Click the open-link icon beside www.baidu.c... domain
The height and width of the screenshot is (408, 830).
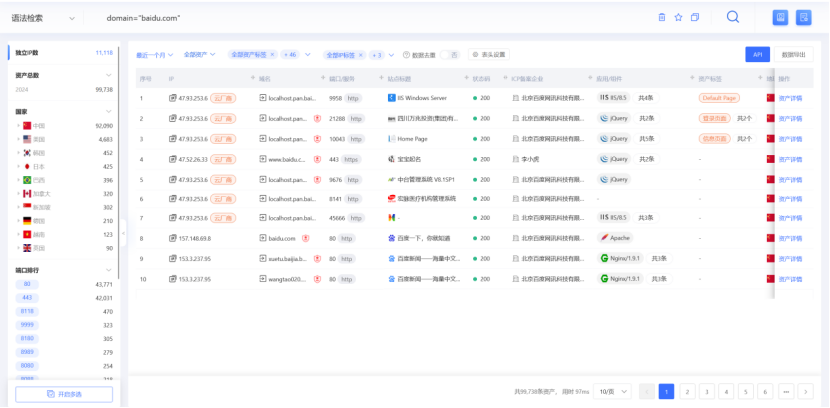point(263,159)
